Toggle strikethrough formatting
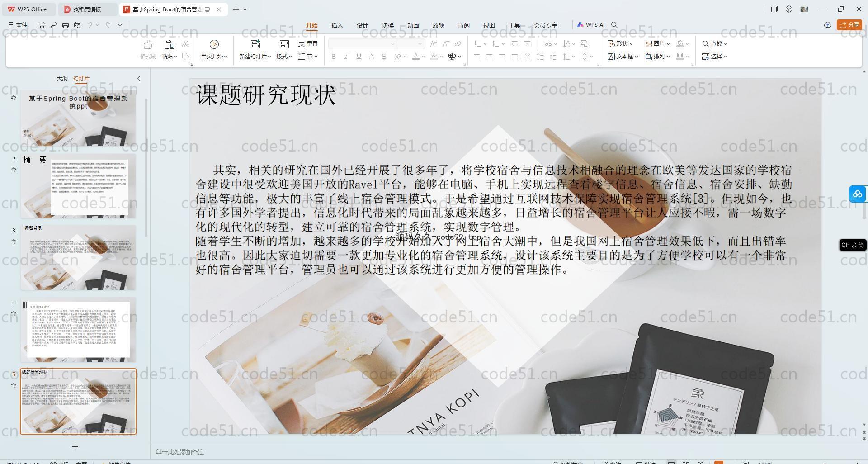Image resolution: width=868 pixels, height=464 pixels. (371, 57)
